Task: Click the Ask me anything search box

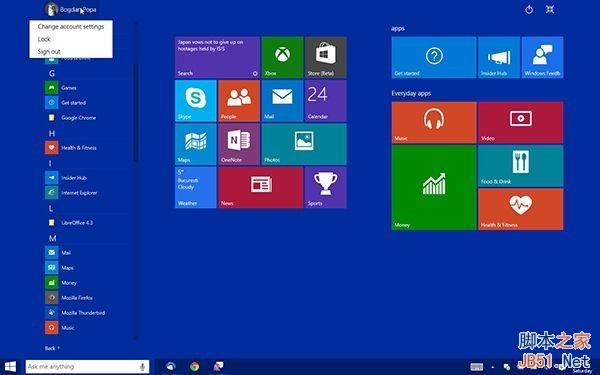Action: coord(87,367)
